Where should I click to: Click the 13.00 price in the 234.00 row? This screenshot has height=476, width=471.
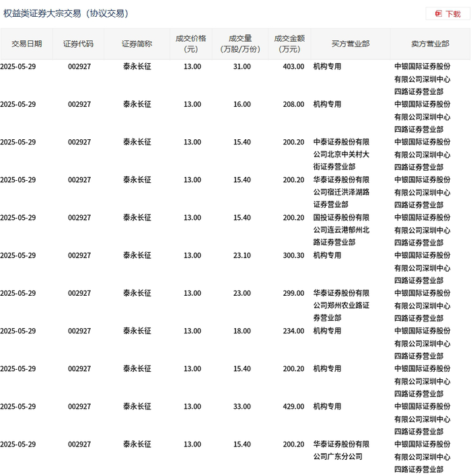[x=192, y=331]
